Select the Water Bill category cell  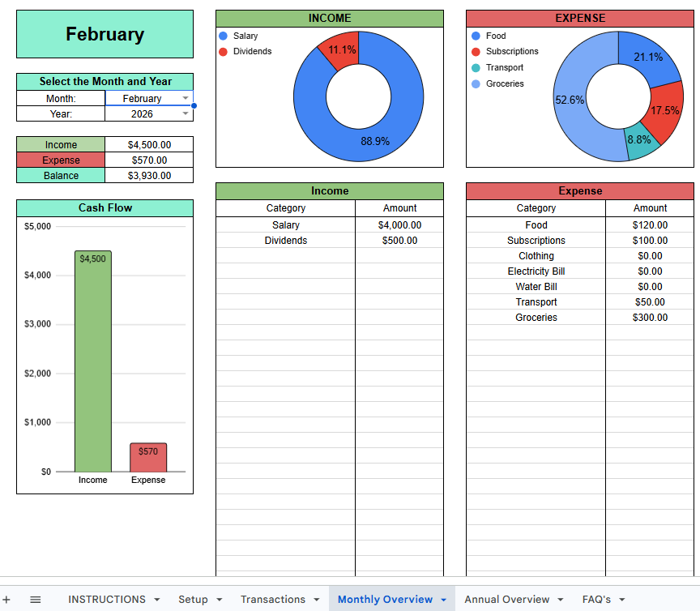[x=536, y=286]
